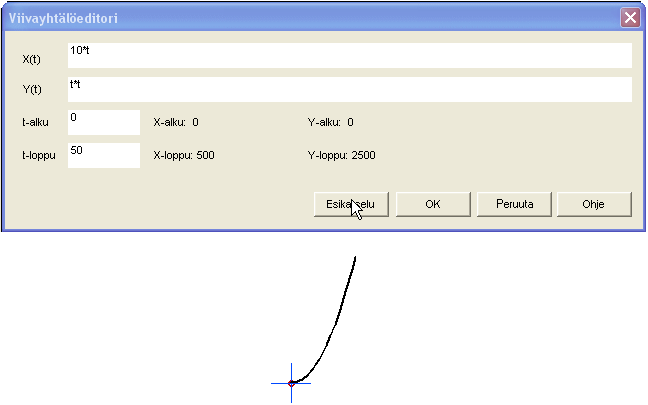Cancel with the Peruuta button
Image resolution: width=648 pixels, height=405 pixels.
point(514,203)
